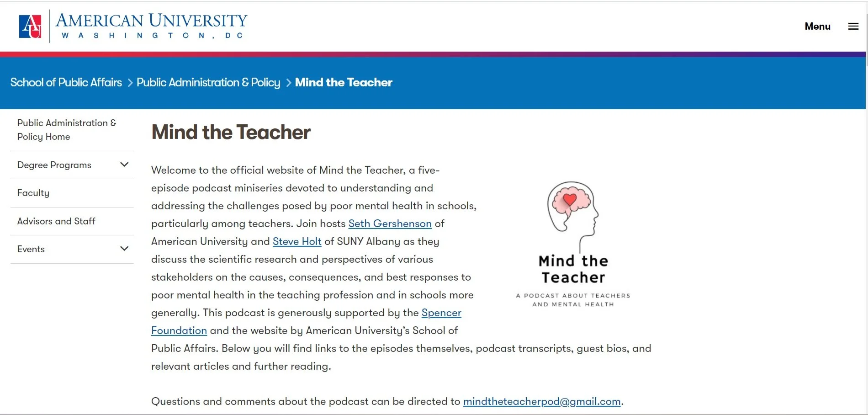Click the AU shield logo icon

pyautogui.click(x=30, y=27)
